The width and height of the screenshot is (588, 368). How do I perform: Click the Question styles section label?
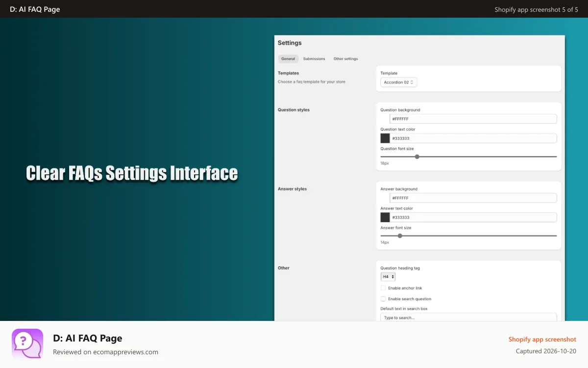294,110
